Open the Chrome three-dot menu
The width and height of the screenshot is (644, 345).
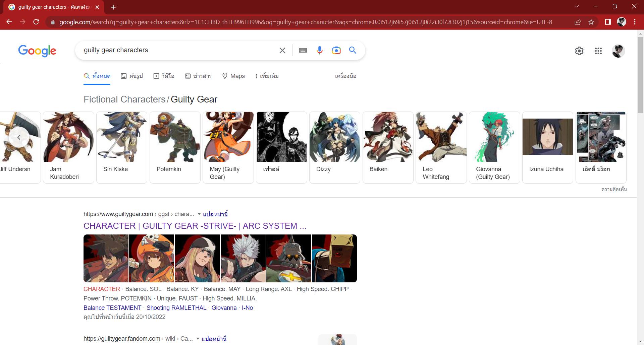coord(635,22)
